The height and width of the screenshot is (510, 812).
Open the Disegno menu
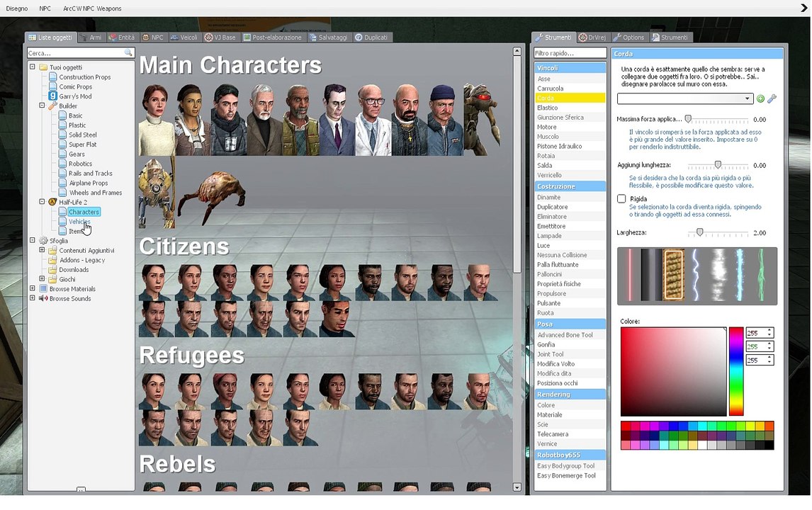(x=16, y=8)
